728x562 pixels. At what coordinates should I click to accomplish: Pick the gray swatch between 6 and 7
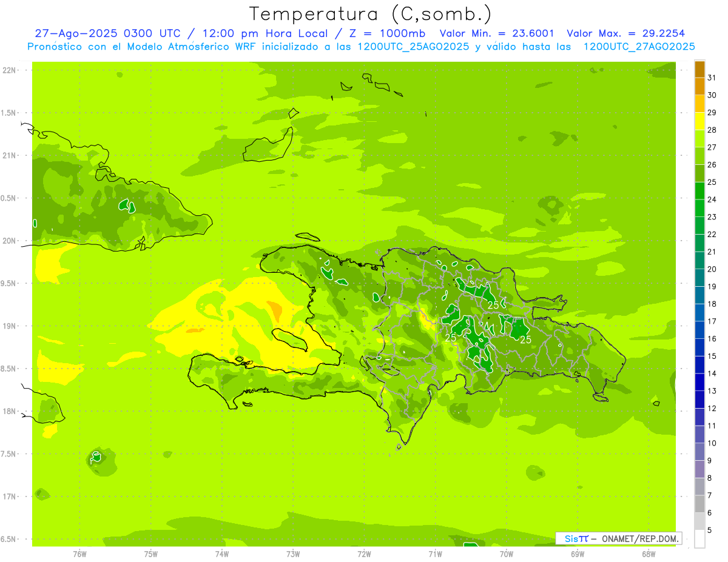[699, 504]
